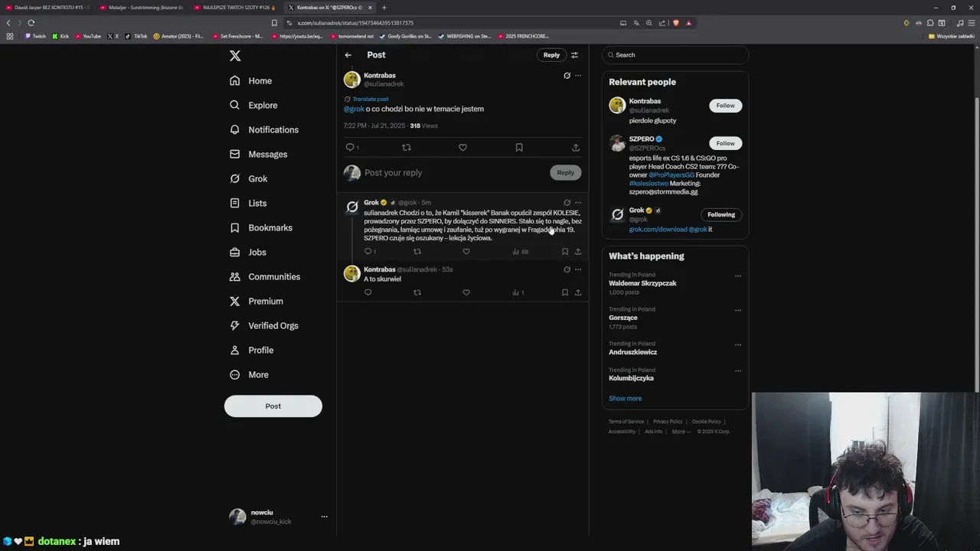The width and height of the screenshot is (980, 551).
Task: Open Grok from sidebar
Action: [x=249, y=178]
